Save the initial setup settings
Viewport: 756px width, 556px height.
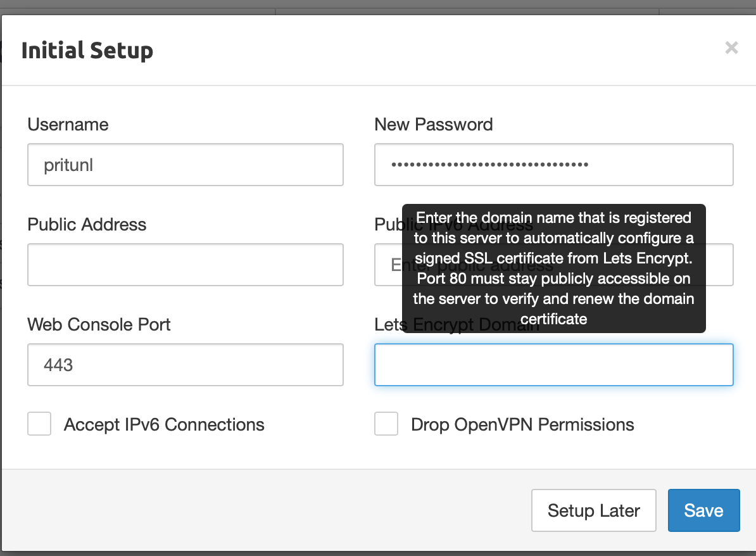(703, 510)
